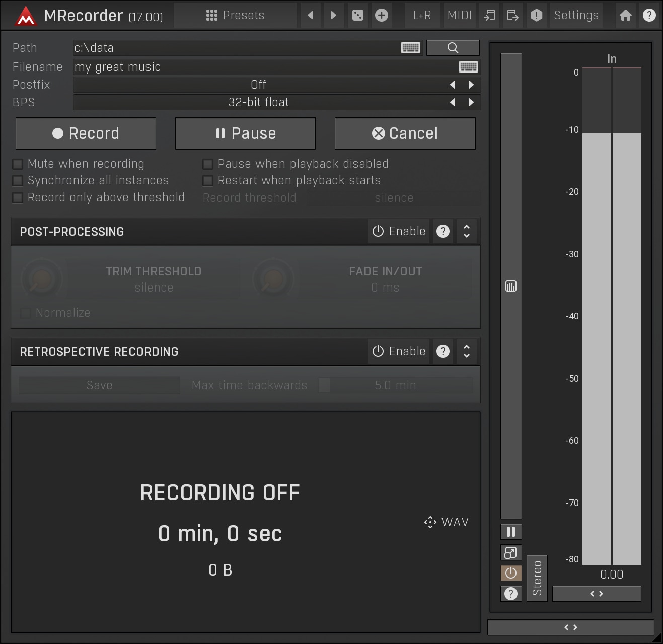Open the Post-Processing help question mark
The width and height of the screenshot is (663, 644).
pyautogui.click(x=443, y=231)
